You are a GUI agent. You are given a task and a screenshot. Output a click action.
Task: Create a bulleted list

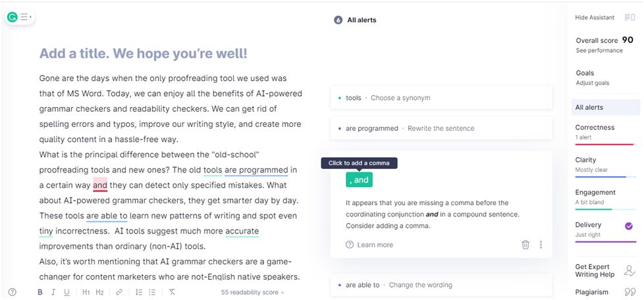[152, 292]
